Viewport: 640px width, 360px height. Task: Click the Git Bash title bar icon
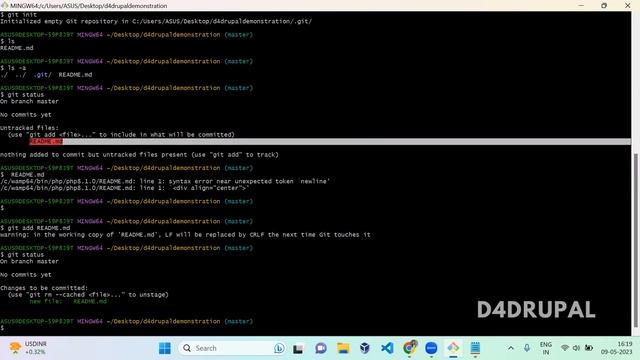point(4,6)
